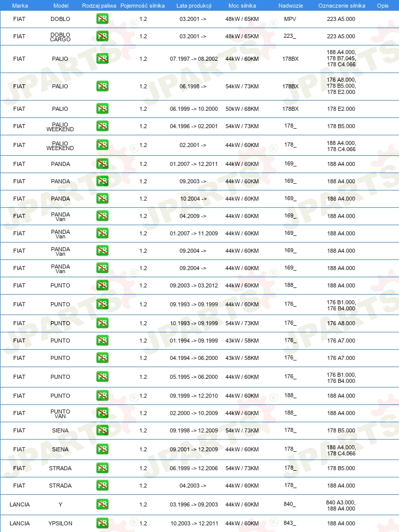This screenshot has width=399, height=532.
Task: Click the 04.2009 -> production date cell
Action: click(193, 216)
